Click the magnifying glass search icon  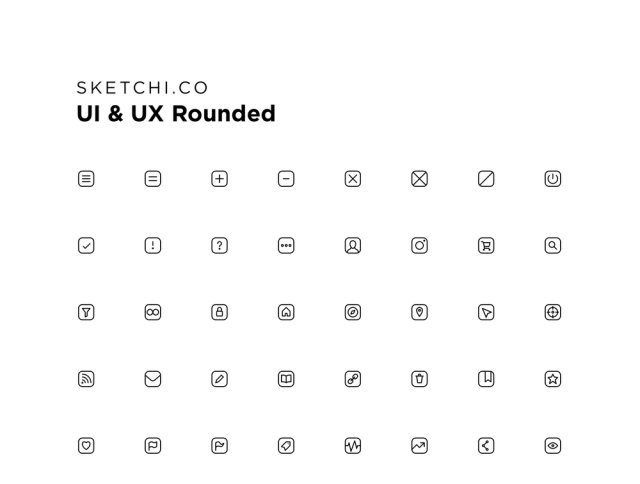(x=553, y=246)
